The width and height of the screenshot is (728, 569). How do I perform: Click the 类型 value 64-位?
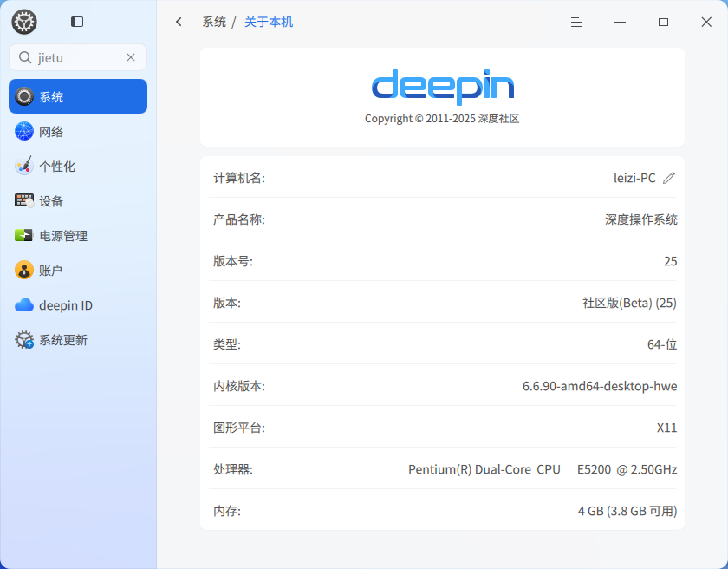click(x=662, y=344)
